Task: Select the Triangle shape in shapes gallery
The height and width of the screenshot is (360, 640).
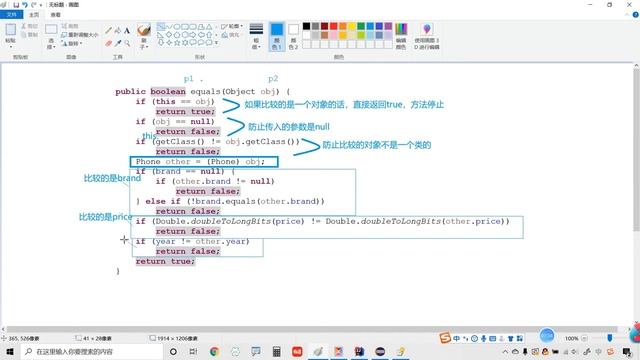Action: click(x=209, y=27)
